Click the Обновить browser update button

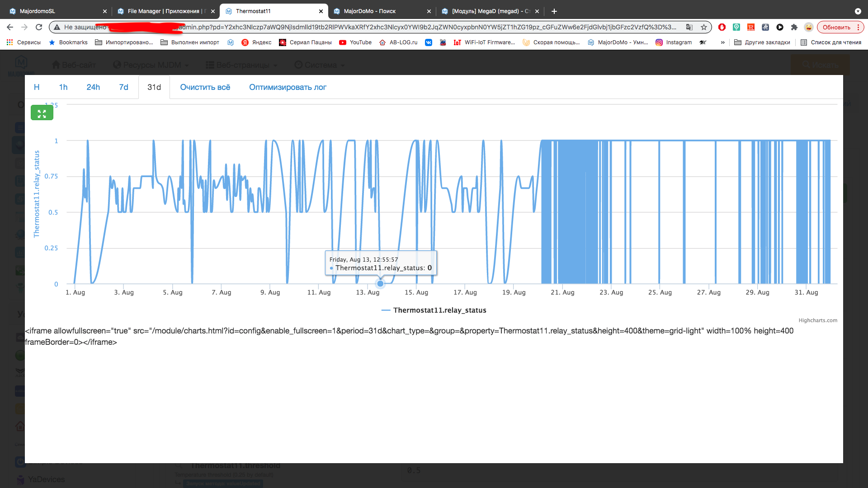836,27
